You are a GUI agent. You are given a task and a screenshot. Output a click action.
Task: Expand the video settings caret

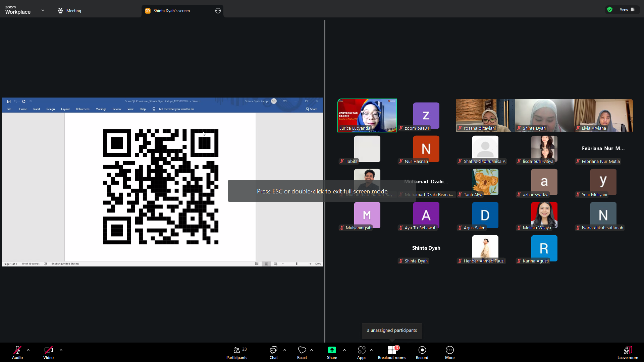[x=61, y=350]
